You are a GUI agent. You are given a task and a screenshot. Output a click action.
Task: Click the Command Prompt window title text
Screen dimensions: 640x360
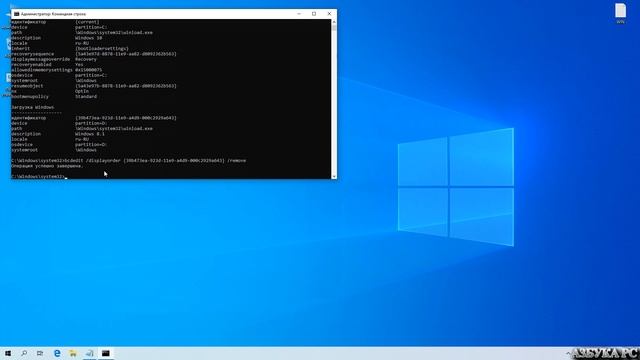tap(53, 14)
